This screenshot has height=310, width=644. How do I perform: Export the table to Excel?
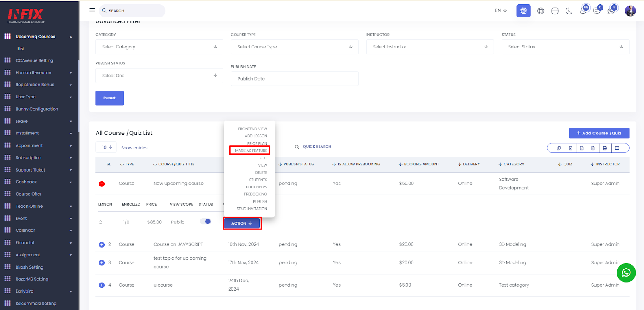570,148
